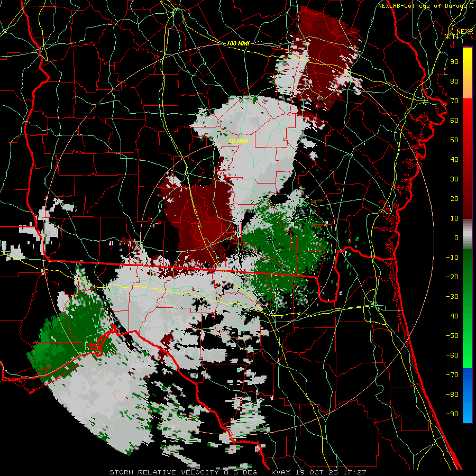
Task: Select the -70 value on the velocity scale
Action: [452, 375]
